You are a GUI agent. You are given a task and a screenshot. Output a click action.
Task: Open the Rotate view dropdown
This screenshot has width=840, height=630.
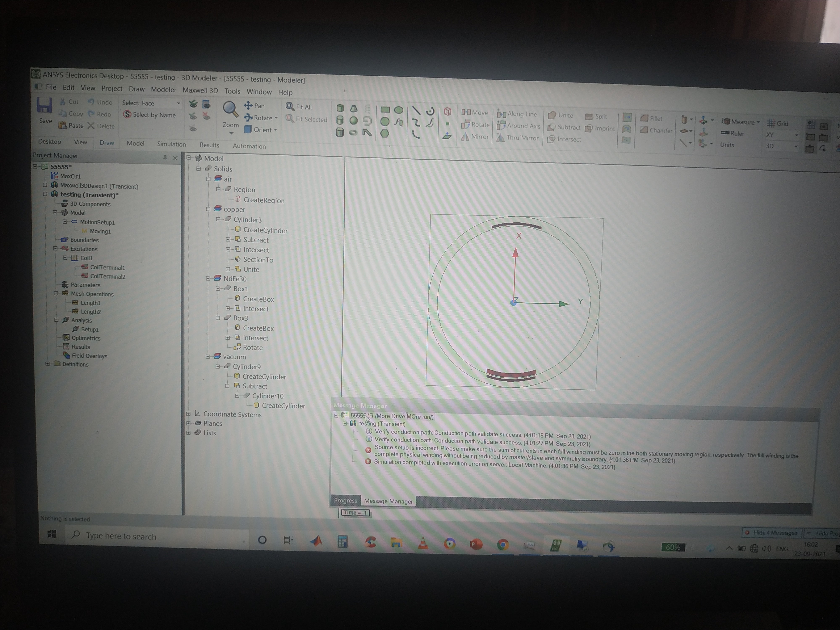pyautogui.click(x=276, y=118)
